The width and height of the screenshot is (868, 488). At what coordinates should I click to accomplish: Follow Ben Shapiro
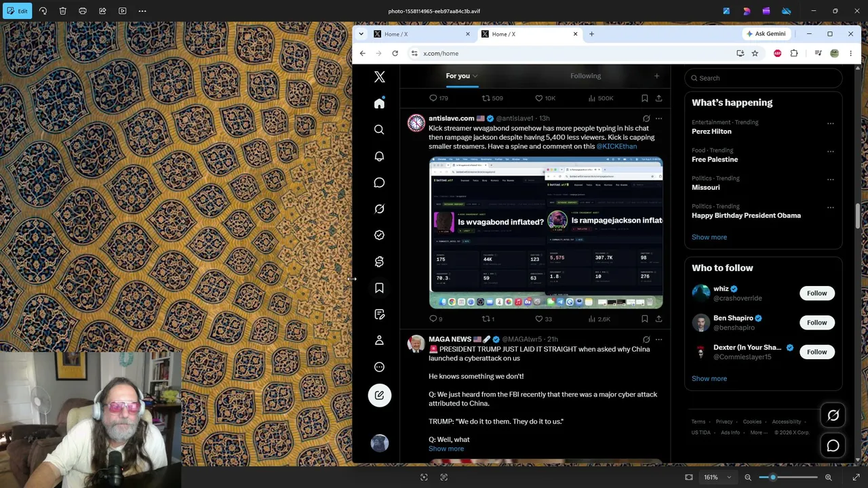(x=817, y=323)
